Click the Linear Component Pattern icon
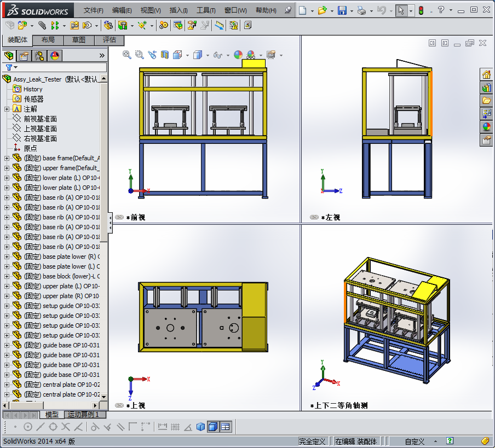495x448 pixels. click(55, 25)
